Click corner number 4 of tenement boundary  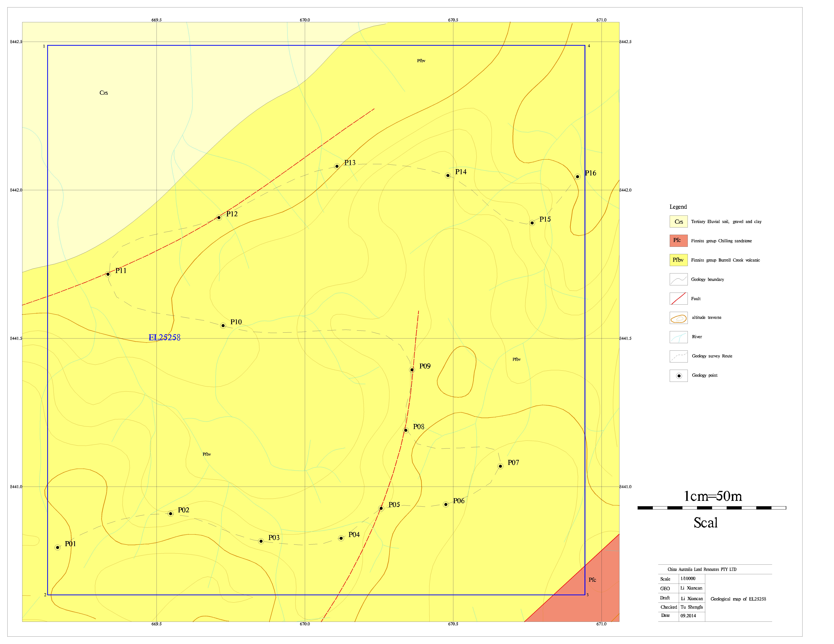(589, 46)
